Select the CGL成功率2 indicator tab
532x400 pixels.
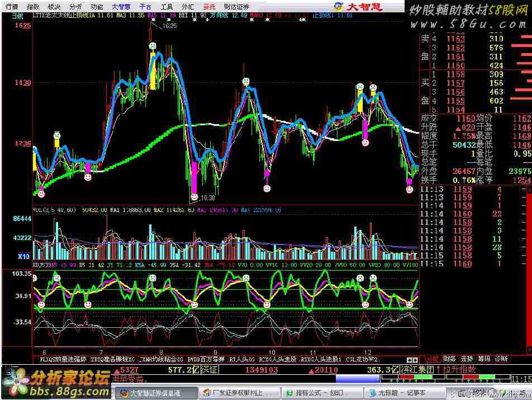[x=362, y=359]
